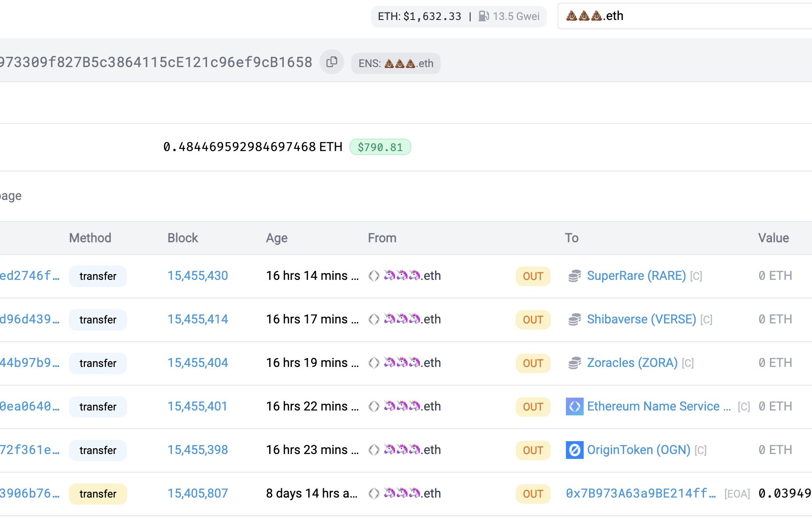Open block 15,455,430

coord(197,275)
